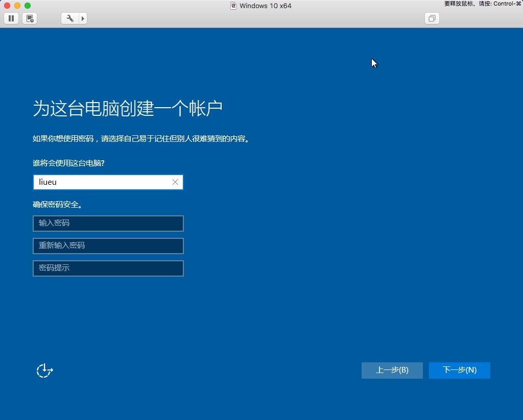Click the heading 为这台电脑创建一个帐户

[128, 108]
